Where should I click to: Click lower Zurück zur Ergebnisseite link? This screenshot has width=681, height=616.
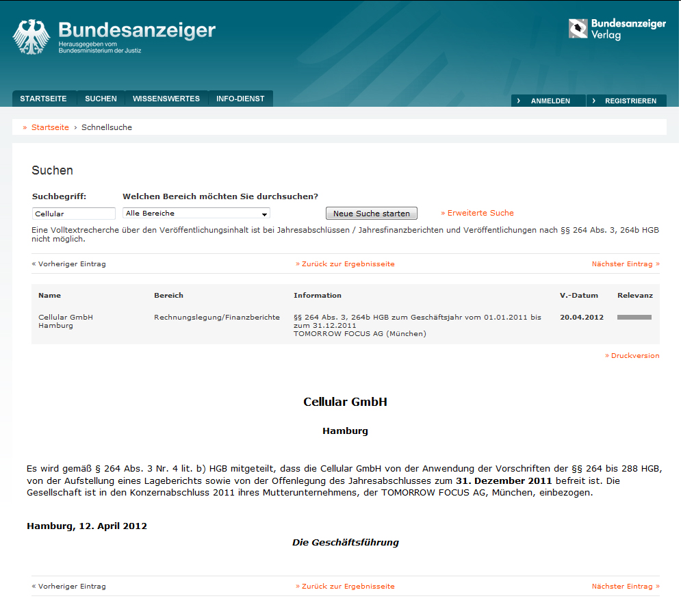(x=345, y=586)
